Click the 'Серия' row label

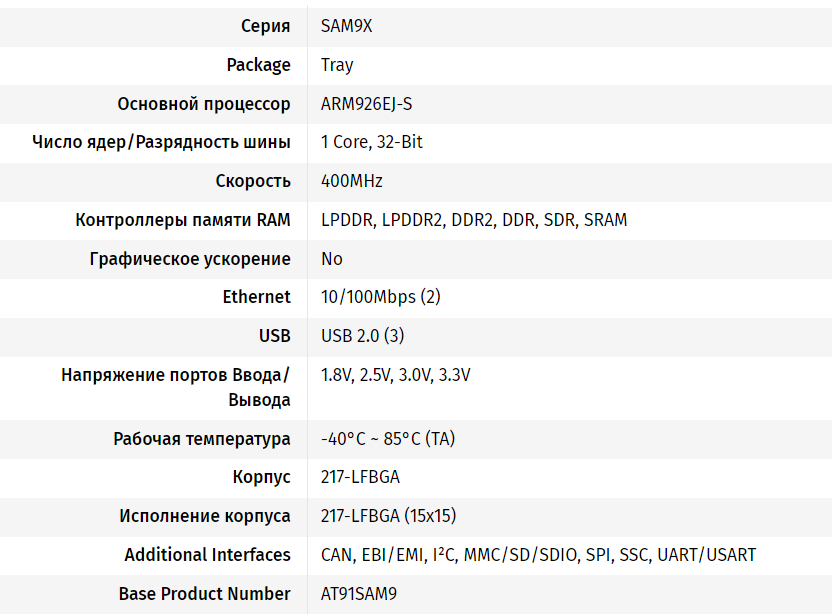(x=266, y=26)
